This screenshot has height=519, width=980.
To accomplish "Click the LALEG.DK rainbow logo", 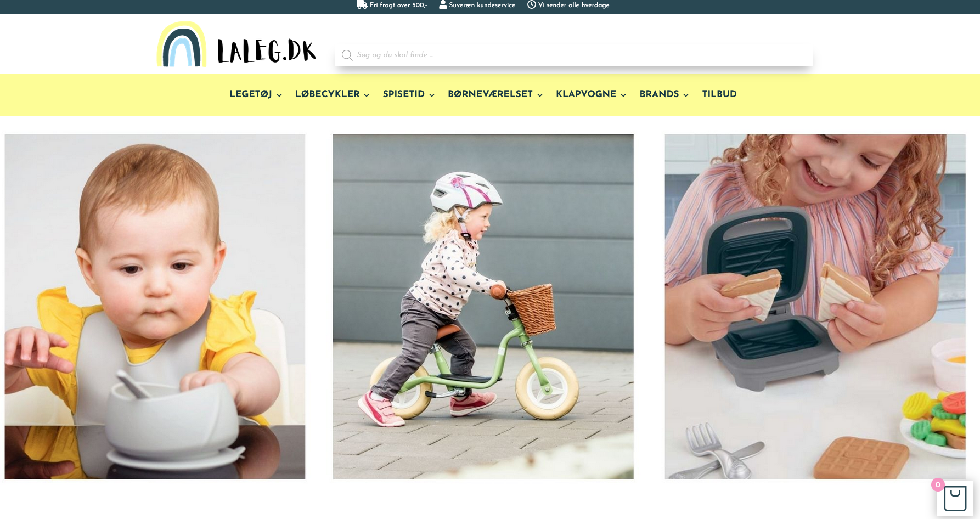I will click(182, 44).
